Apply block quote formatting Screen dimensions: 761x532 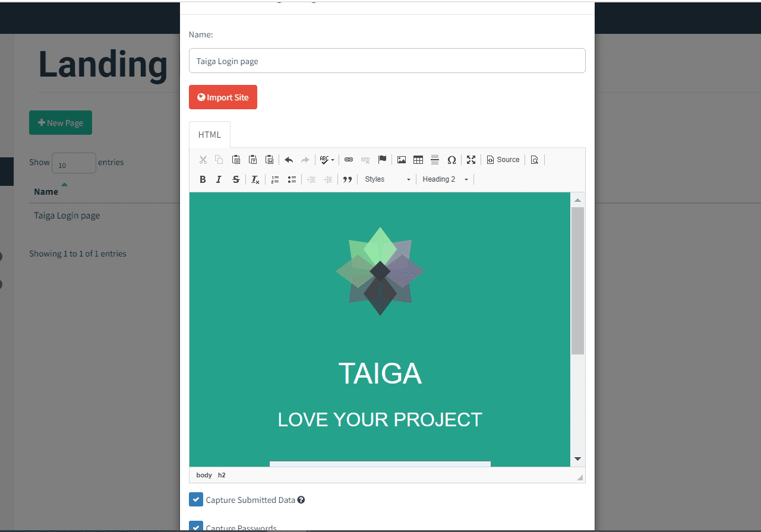pyautogui.click(x=348, y=179)
